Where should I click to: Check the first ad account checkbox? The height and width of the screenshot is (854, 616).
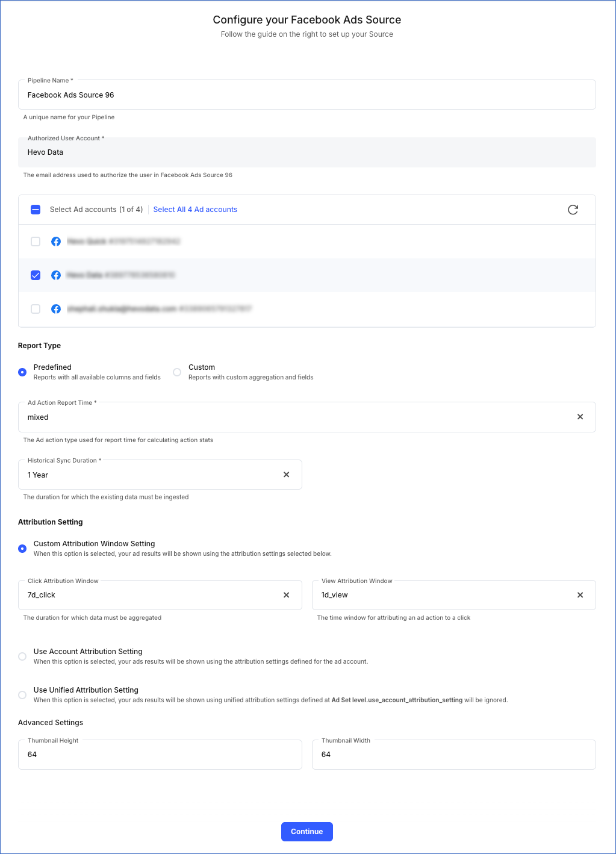pyautogui.click(x=36, y=241)
